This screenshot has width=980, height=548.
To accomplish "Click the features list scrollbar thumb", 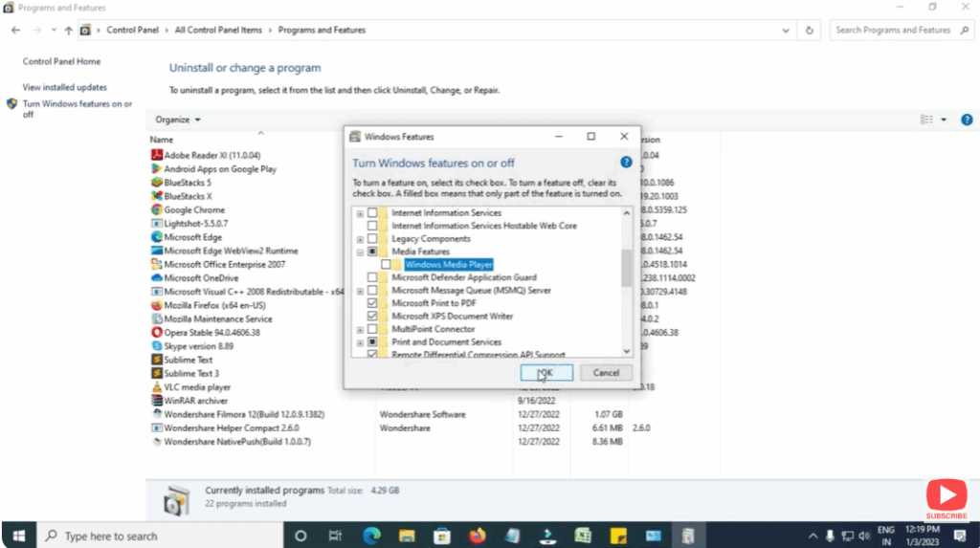I will [626, 268].
